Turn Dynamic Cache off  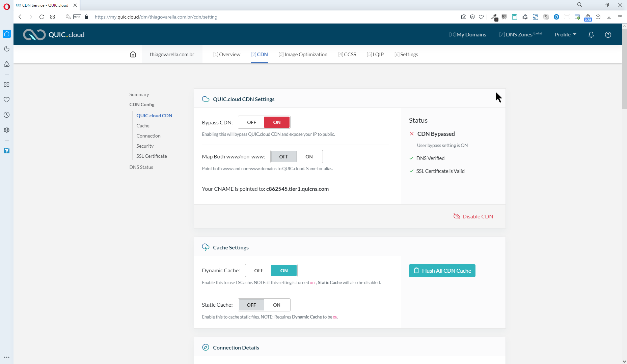[258, 271]
